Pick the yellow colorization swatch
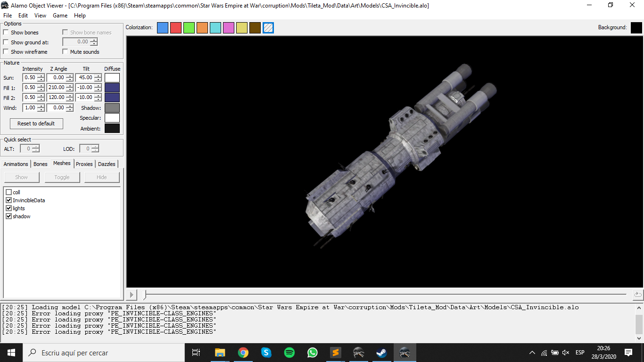Viewport: 644px width, 362px height. click(x=242, y=28)
